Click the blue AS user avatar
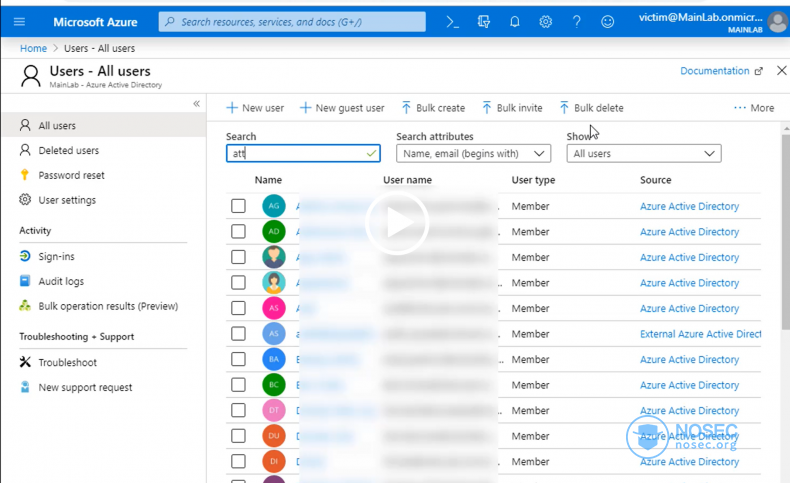The height and width of the screenshot is (483, 790). point(274,334)
